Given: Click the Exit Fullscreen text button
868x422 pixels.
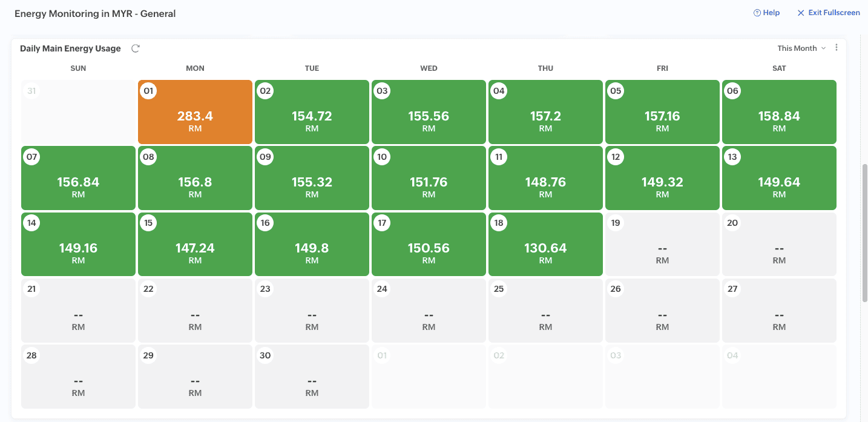Looking at the screenshot, I should click(833, 13).
